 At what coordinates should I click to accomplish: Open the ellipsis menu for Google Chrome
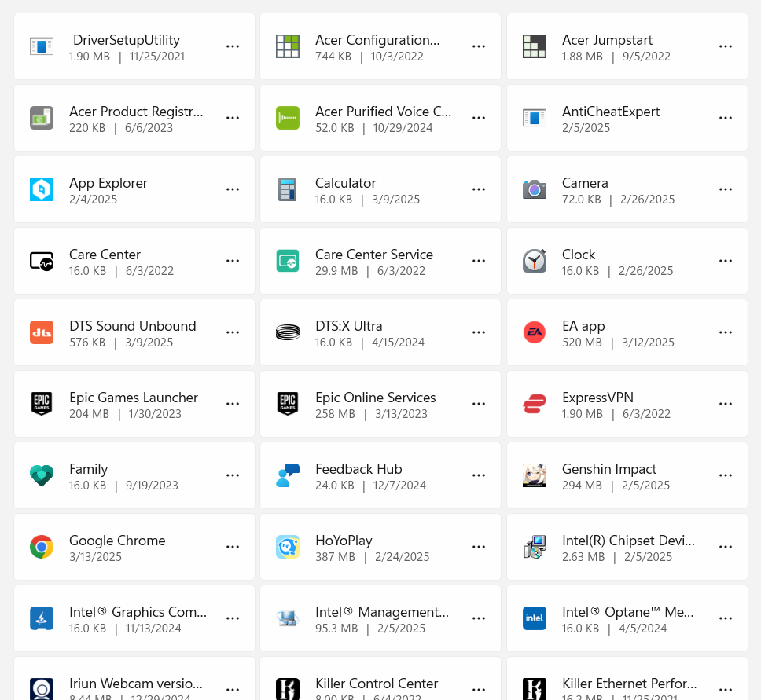pyautogui.click(x=233, y=547)
